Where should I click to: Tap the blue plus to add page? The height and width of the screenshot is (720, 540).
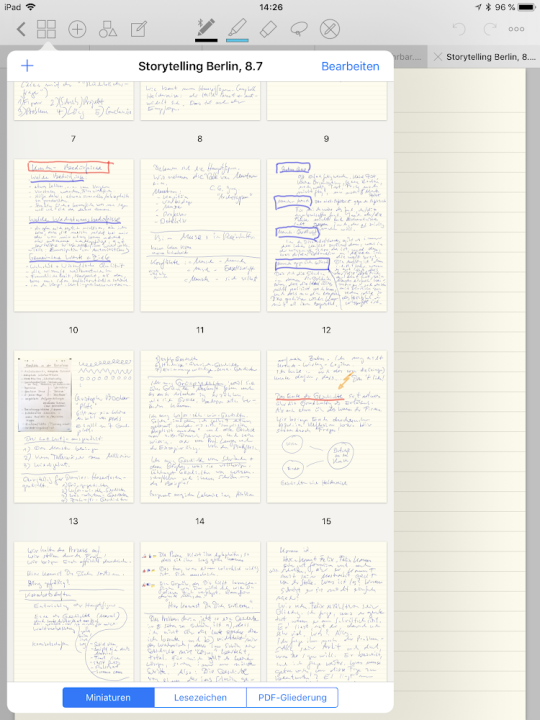click(x=27, y=66)
